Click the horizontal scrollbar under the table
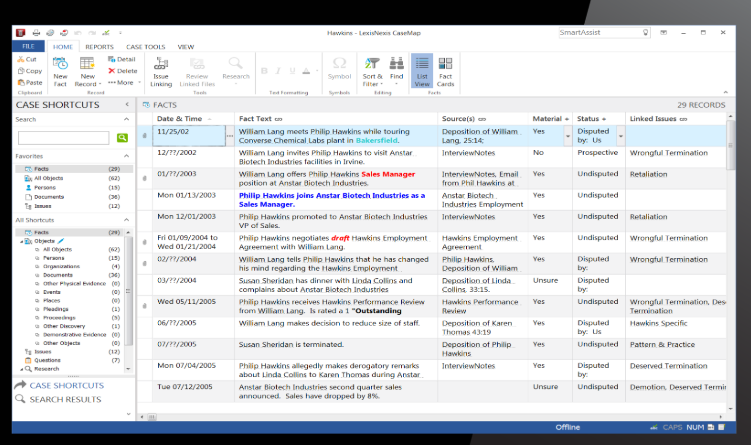The image size is (751, 445). coord(152,417)
